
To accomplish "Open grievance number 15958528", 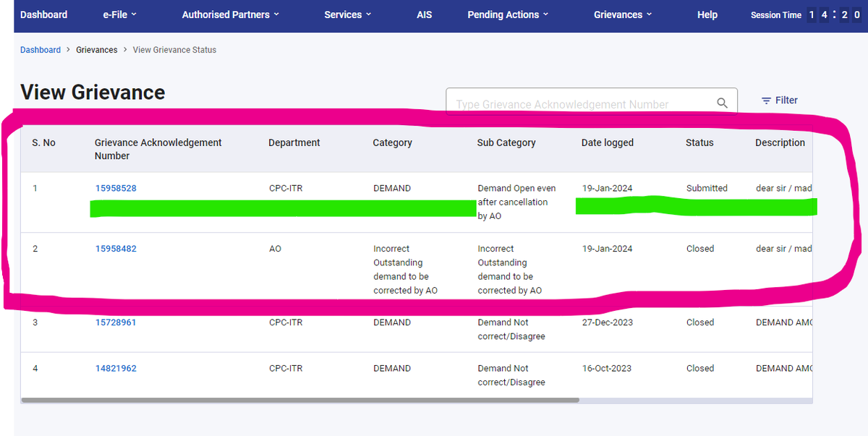I will [x=116, y=188].
